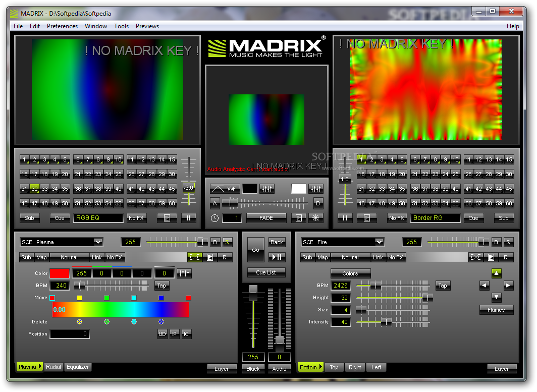This screenshot has width=537, height=392.
Task: Set Fire direction to right arrow
Action: (508, 285)
